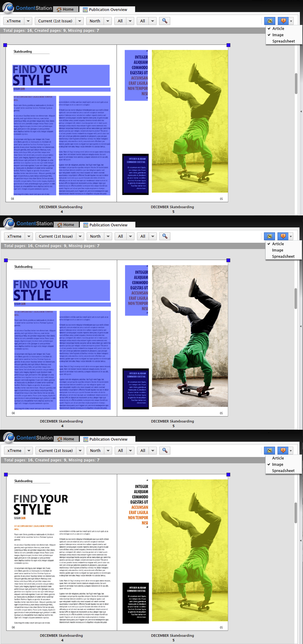Select the untinted skateboarder page in the middle window

pyautogui.click(x=189, y=336)
